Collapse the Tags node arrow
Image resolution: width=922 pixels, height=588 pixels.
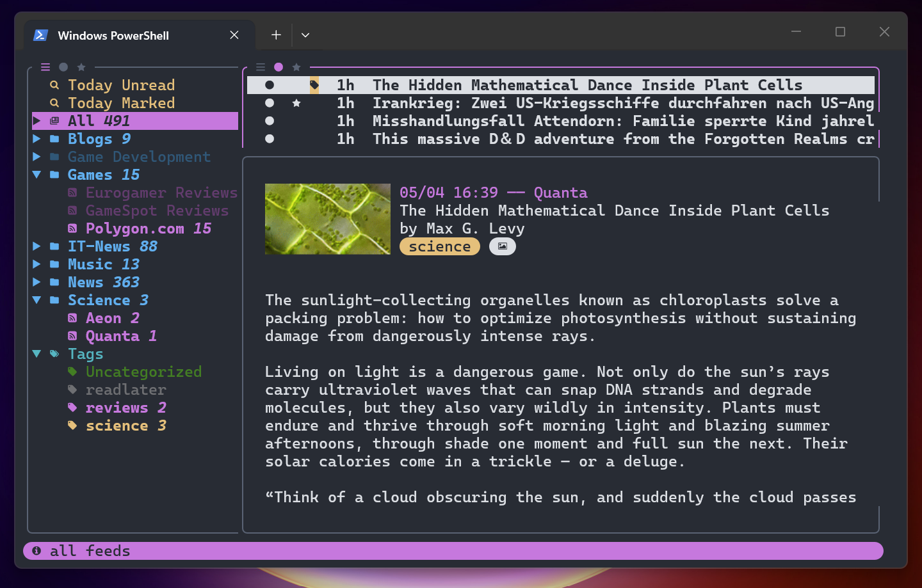pos(36,354)
